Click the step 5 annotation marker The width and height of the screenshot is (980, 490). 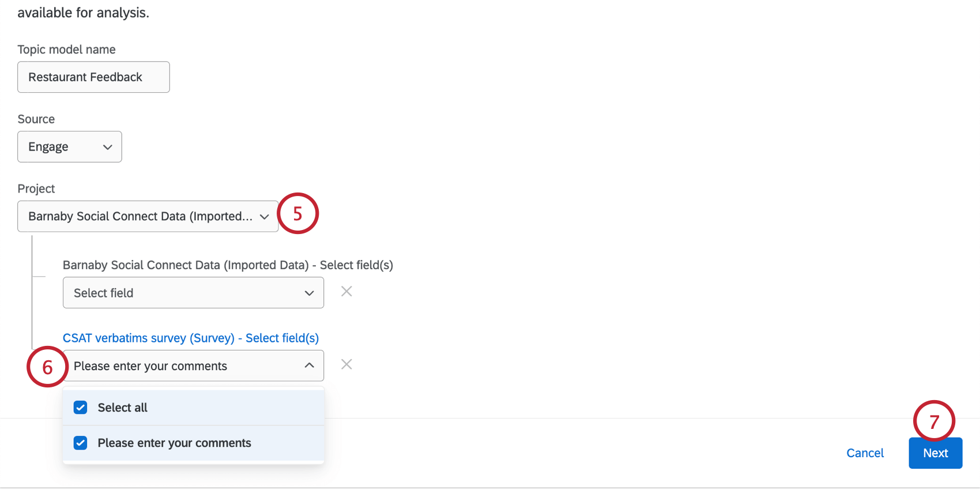pyautogui.click(x=297, y=214)
